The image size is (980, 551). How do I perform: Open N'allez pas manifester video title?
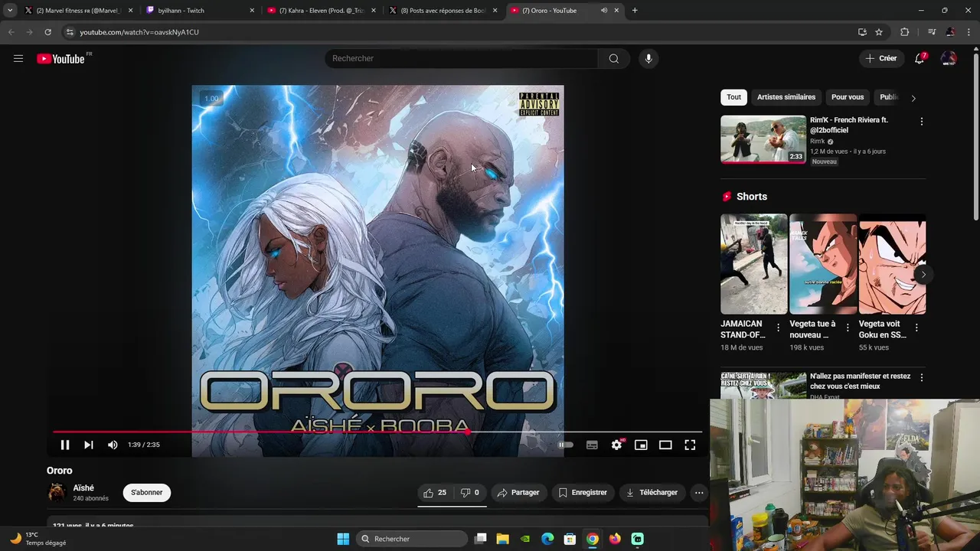coord(860,381)
